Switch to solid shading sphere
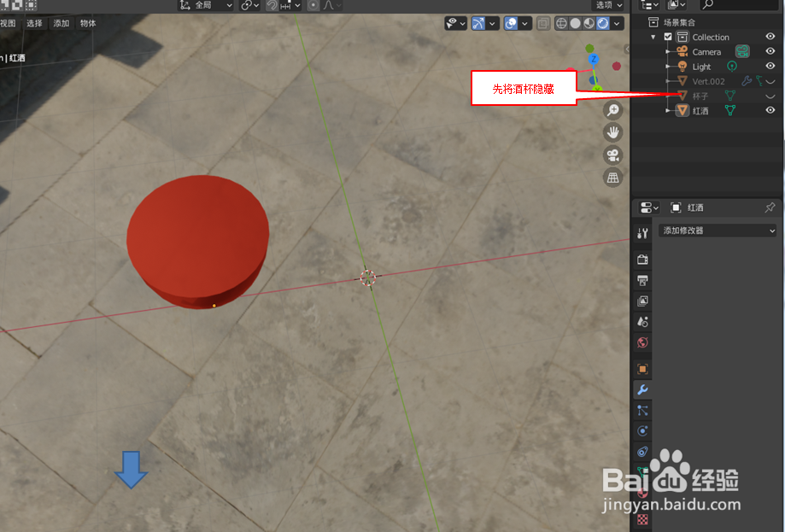 tap(576, 23)
